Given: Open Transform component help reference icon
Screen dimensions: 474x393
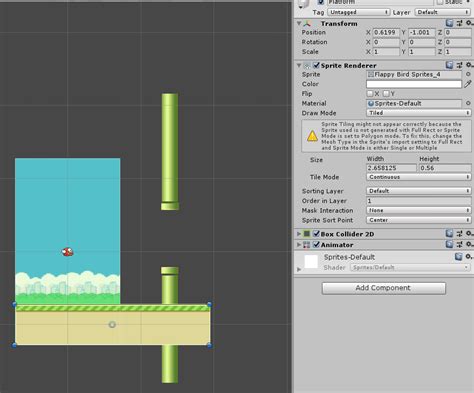Looking at the screenshot, I should pyautogui.click(x=449, y=23).
